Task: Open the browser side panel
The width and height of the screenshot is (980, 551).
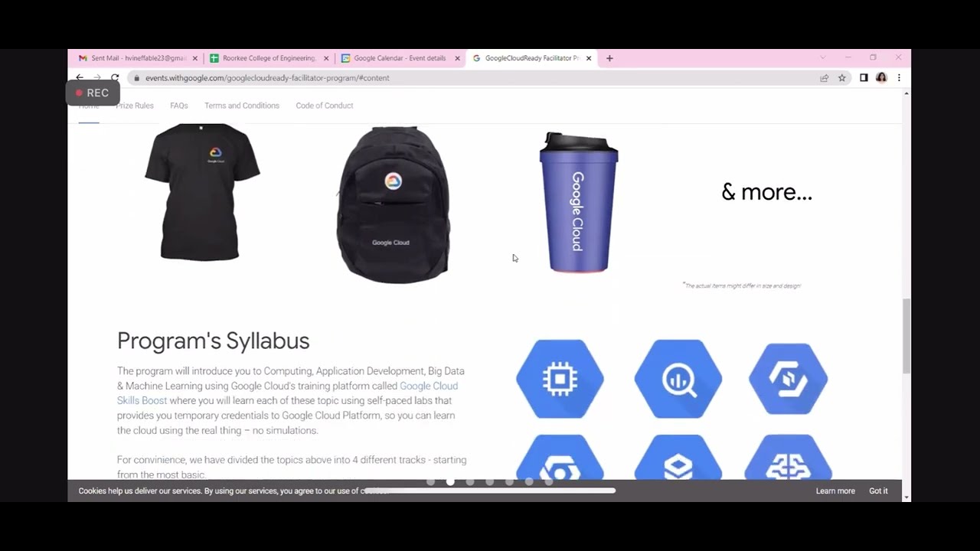Action: click(x=864, y=78)
